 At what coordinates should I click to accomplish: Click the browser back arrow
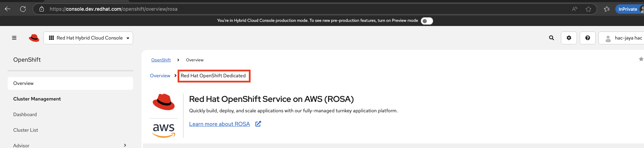point(7,9)
